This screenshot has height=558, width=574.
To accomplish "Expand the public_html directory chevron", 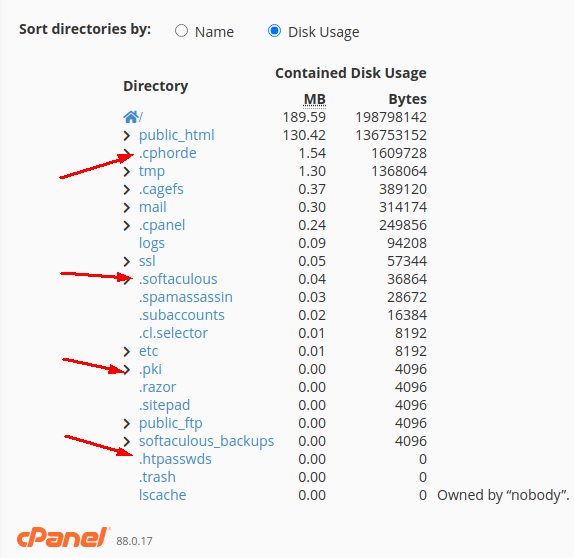I will pyautogui.click(x=127, y=136).
